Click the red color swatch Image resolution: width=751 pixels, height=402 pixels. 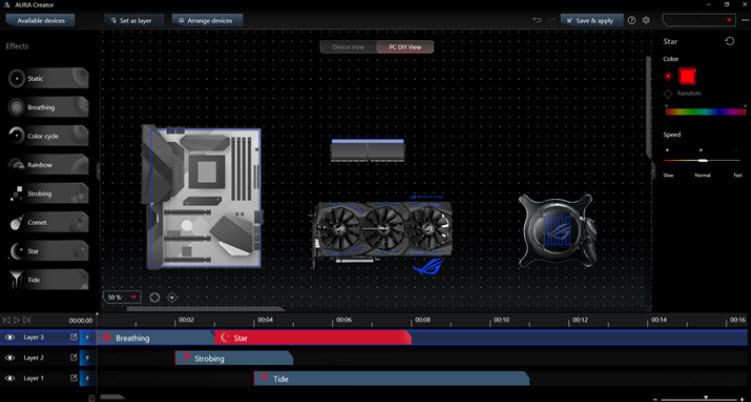(687, 75)
